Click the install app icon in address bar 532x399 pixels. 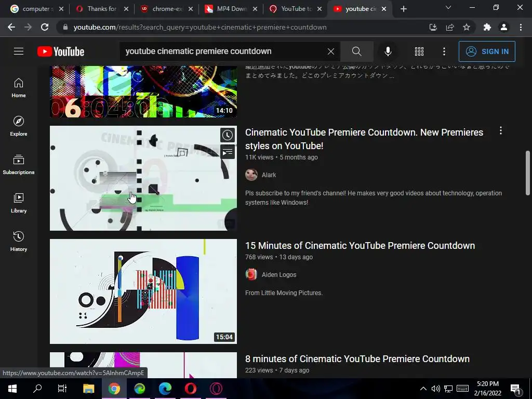coord(433,27)
